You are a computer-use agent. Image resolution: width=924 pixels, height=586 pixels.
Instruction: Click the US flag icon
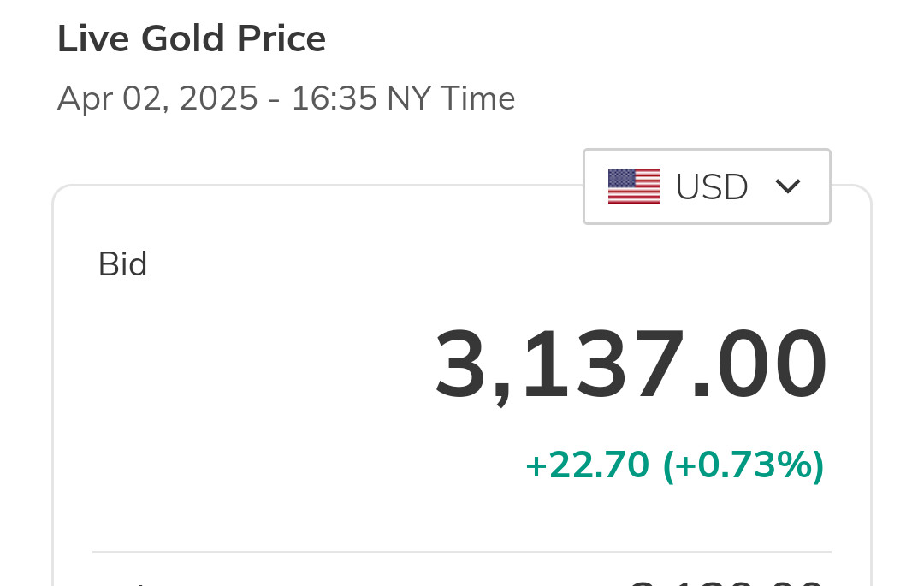pos(634,186)
